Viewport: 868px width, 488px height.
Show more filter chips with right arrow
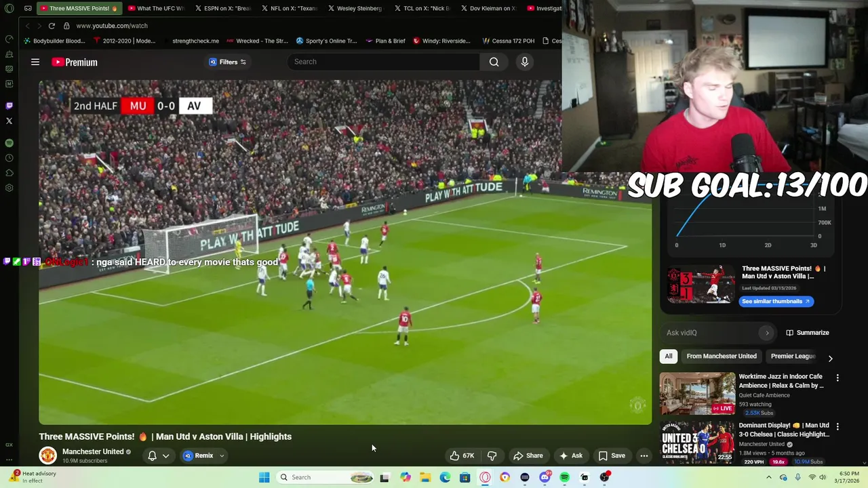click(830, 359)
